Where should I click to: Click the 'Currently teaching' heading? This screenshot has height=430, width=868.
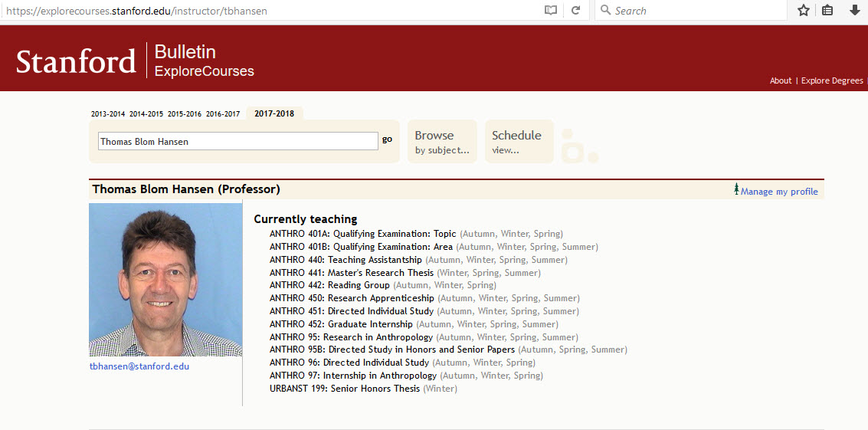pos(306,219)
